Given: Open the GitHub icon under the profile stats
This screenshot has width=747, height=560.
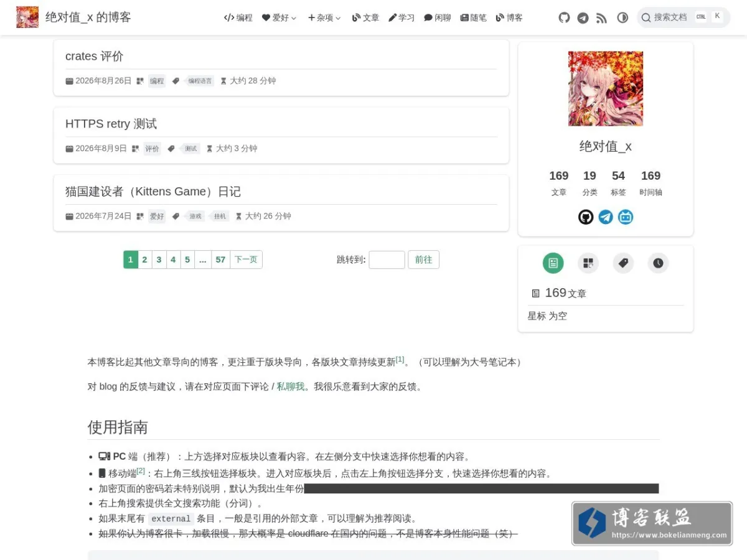Looking at the screenshot, I should (586, 217).
